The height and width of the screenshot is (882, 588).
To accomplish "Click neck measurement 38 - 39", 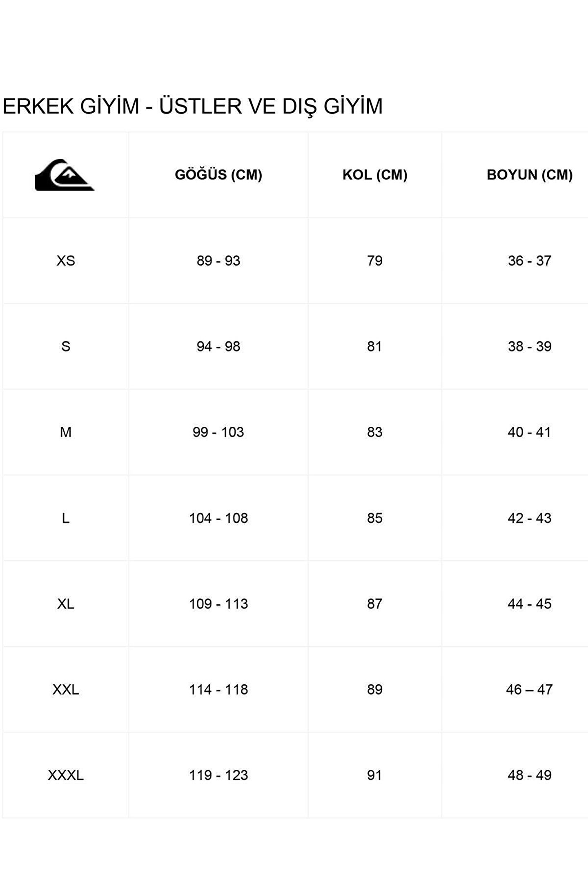I will click(x=530, y=346).
